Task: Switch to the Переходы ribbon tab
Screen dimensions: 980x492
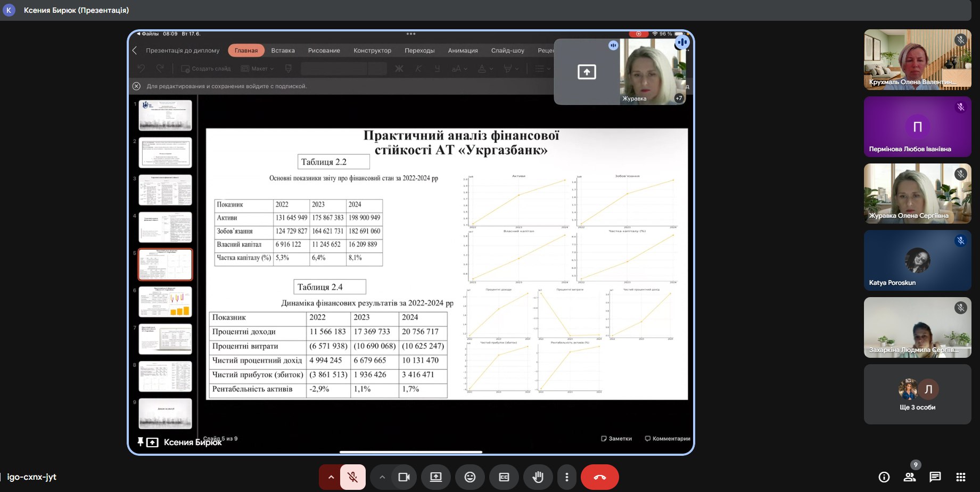Action: [x=419, y=51]
